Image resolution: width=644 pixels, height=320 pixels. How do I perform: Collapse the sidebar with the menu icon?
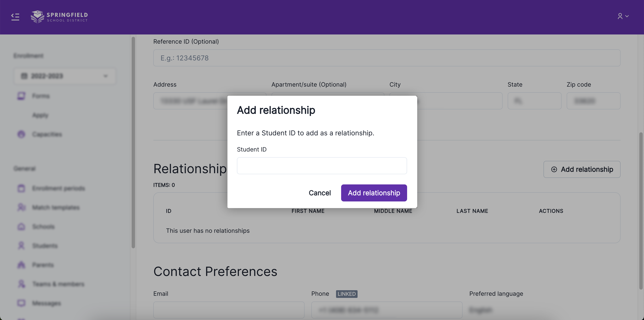15,17
